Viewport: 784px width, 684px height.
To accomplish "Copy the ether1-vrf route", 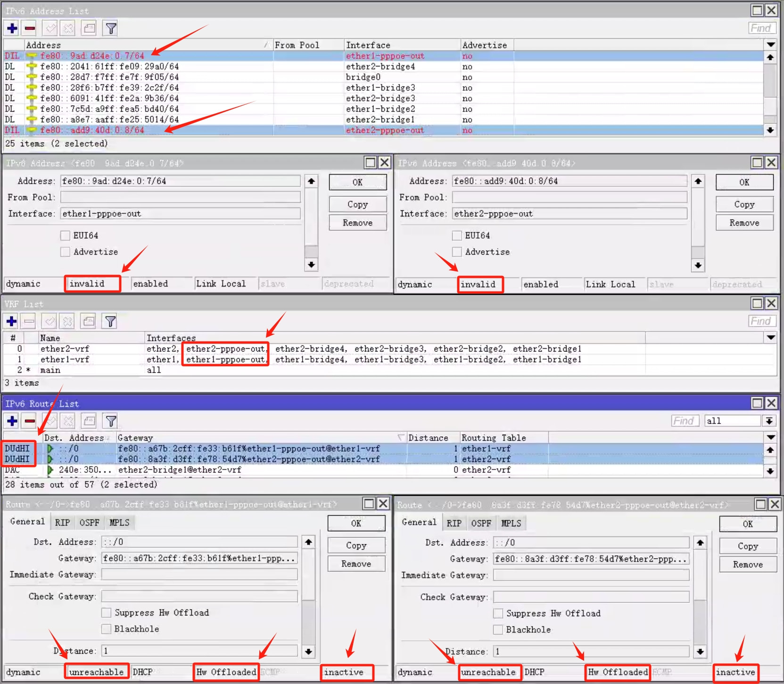I will [356, 545].
